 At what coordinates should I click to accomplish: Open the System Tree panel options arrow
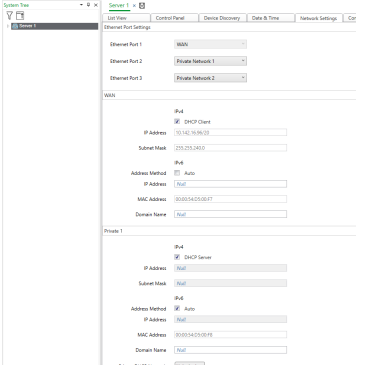81,5
